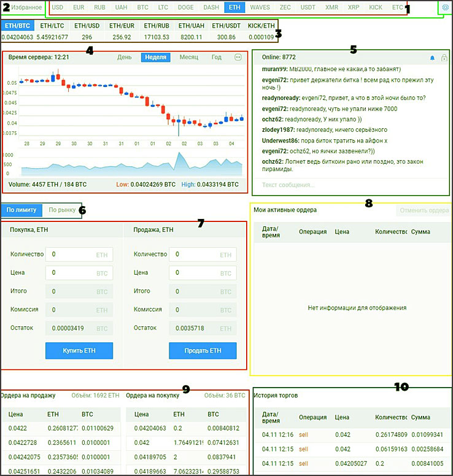The height and width of the screenshot is (476, 453).
Task: Switch chart period to День
Action: [125, 57]
